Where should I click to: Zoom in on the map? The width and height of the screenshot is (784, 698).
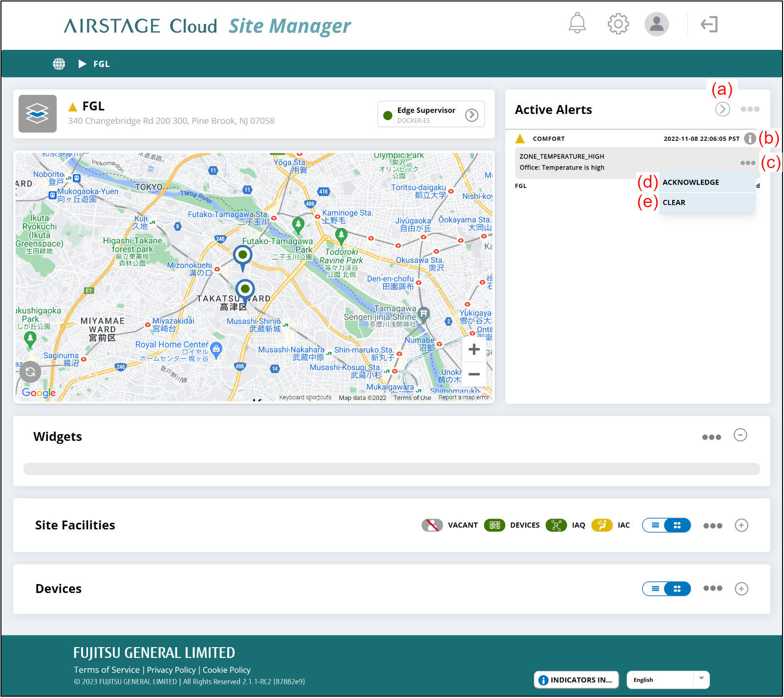click(474, 349)
